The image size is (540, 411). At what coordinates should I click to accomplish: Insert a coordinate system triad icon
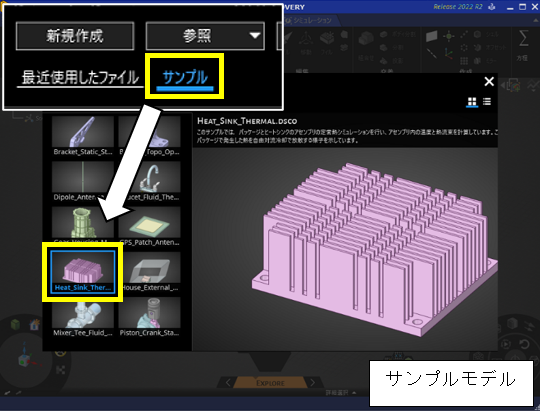pos(448,53)
